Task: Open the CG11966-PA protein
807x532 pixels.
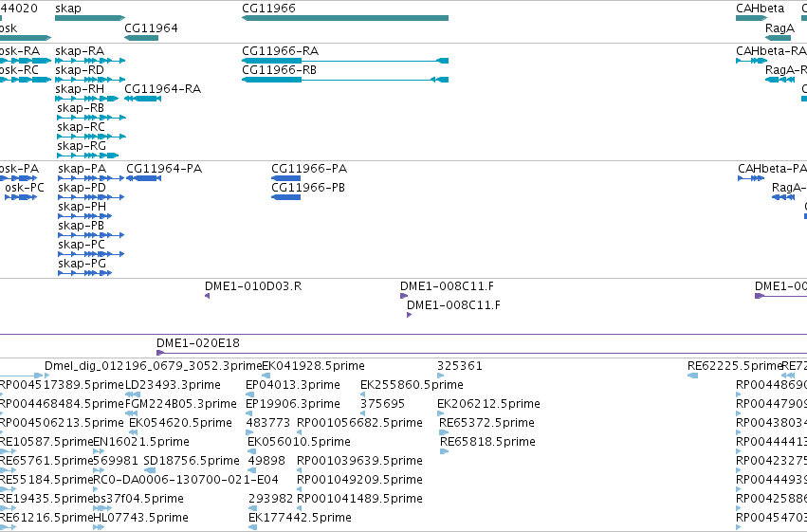Action: (285, 178)
